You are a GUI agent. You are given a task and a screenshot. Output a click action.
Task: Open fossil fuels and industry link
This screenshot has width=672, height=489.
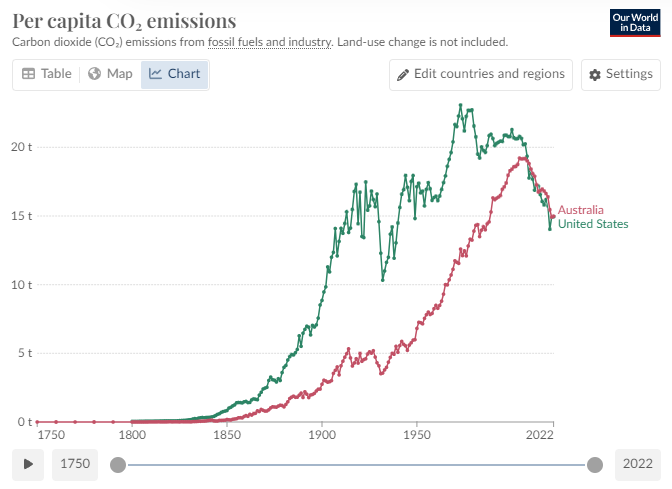point(269,42)
